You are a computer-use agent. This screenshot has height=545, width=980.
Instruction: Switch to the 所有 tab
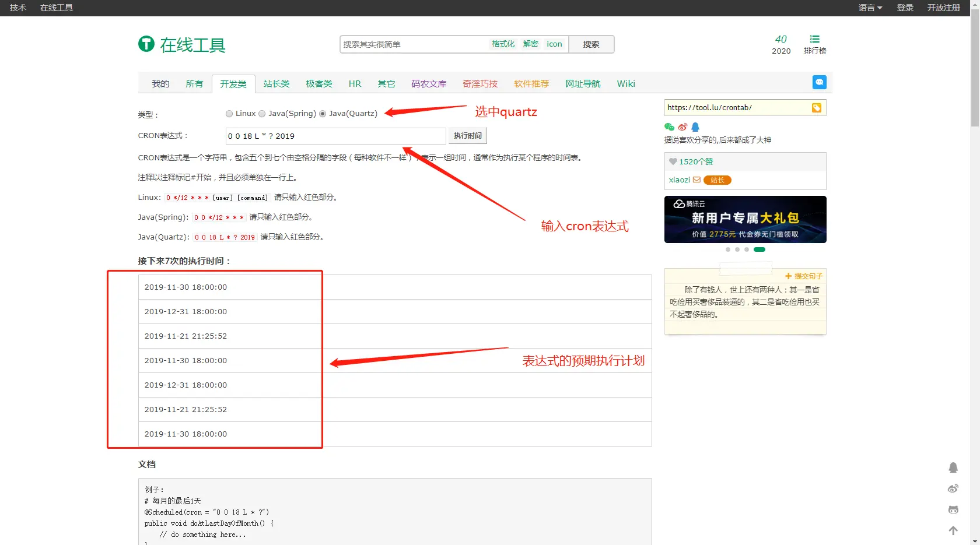[x=194, y=84]
